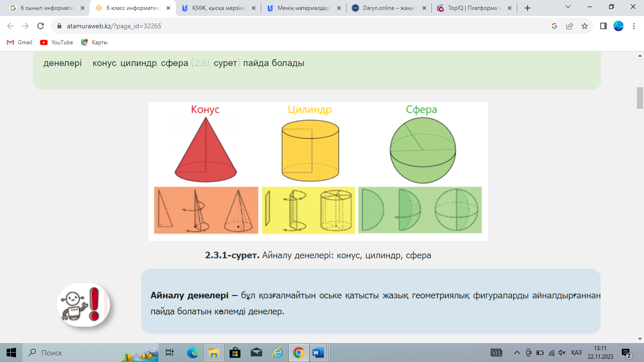The width and height of the screenshot is (644, 362).
Task: Launch Internet Explorer from the taskbar
Action: (277, 353)
